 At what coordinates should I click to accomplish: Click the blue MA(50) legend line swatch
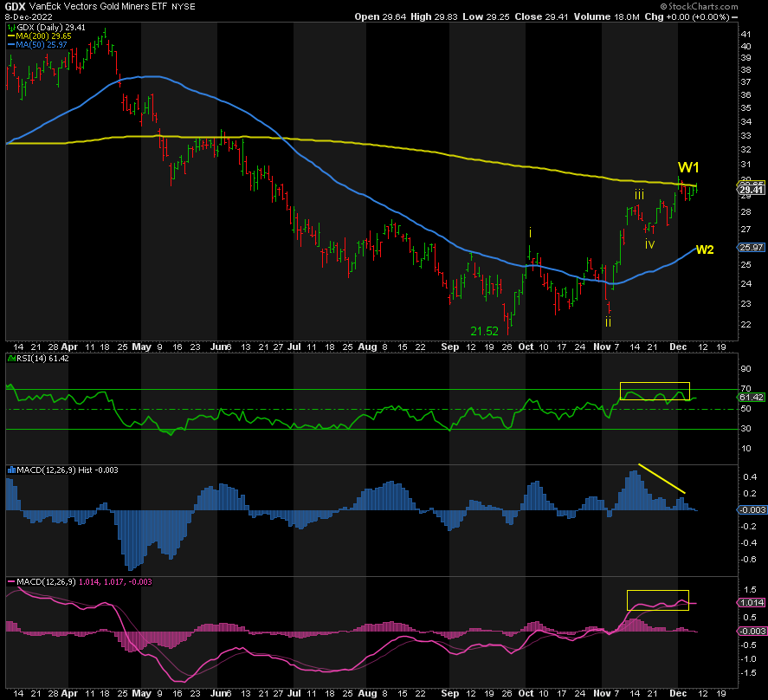click(11, 44)
